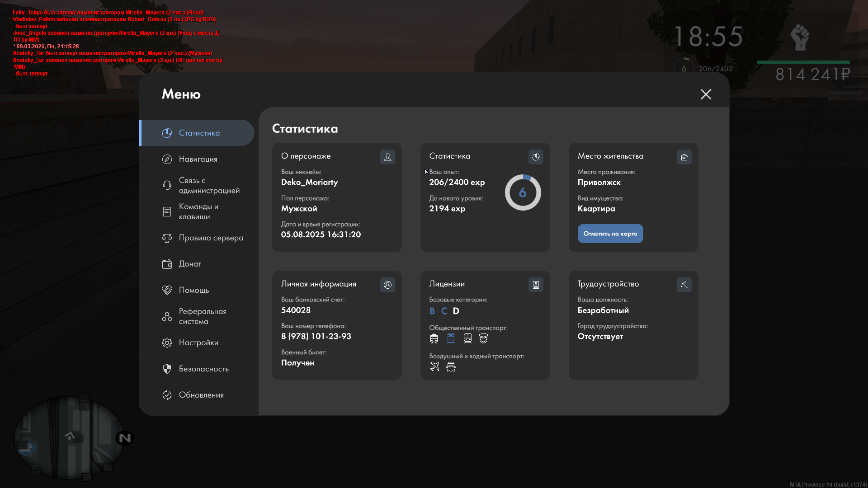Click the license category D letter

coord(456,311)
